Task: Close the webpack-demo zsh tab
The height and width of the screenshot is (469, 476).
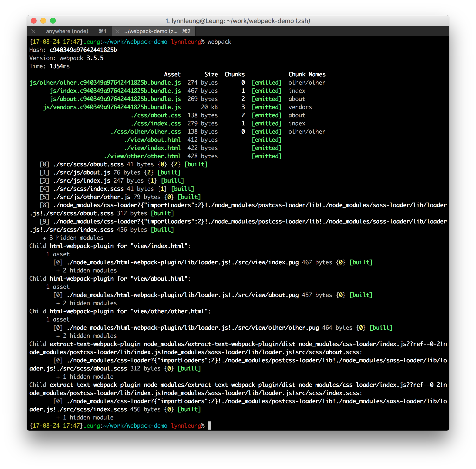Action: coord(118,31)
